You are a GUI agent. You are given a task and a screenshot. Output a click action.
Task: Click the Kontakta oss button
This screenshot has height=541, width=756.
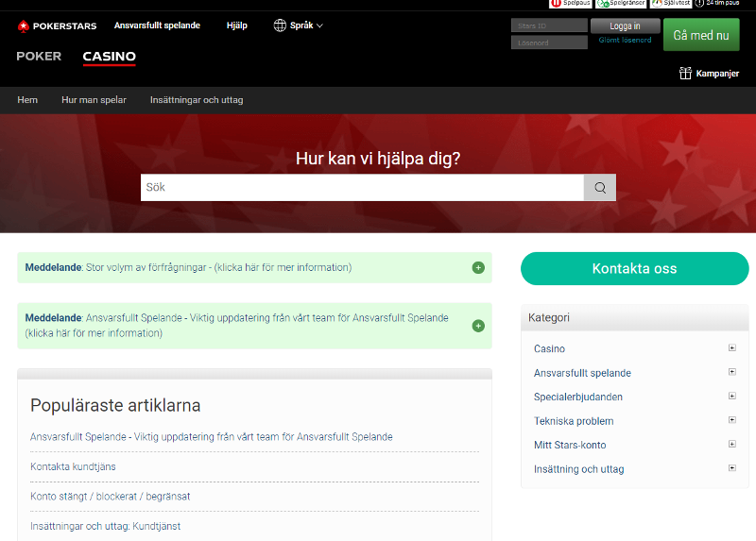(x=634, y=269)
